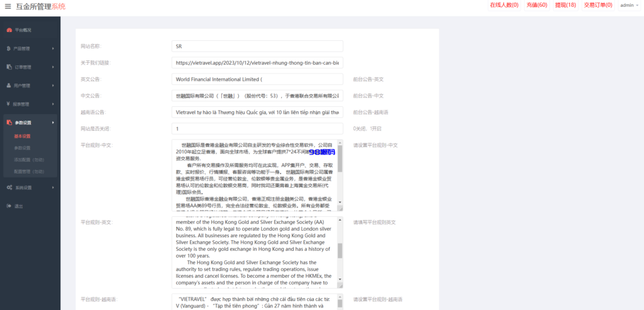Click the 网站名称: label

(x=91, y=47)
